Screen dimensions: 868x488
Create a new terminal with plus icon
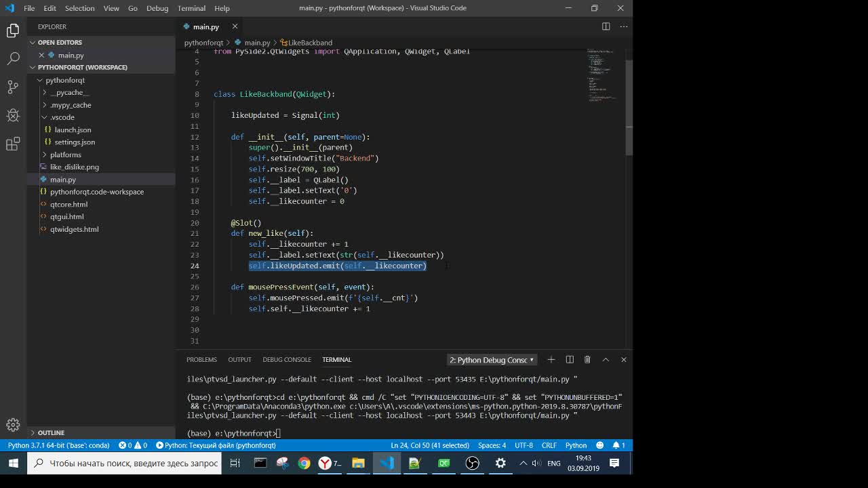tap(551, 359)
